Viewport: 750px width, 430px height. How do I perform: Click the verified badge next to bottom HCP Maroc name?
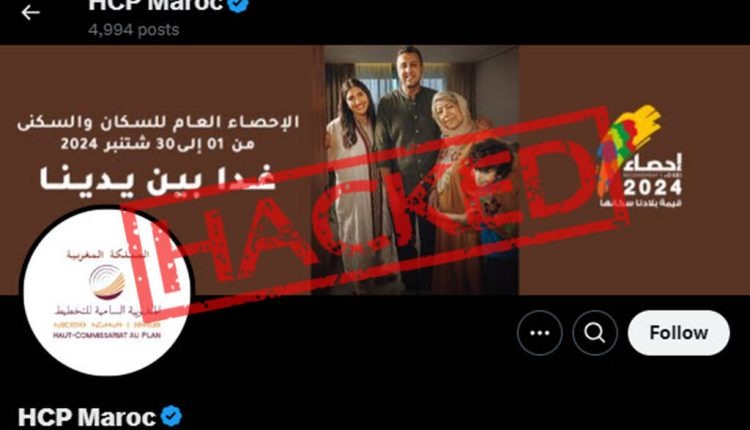click(171, 416)
